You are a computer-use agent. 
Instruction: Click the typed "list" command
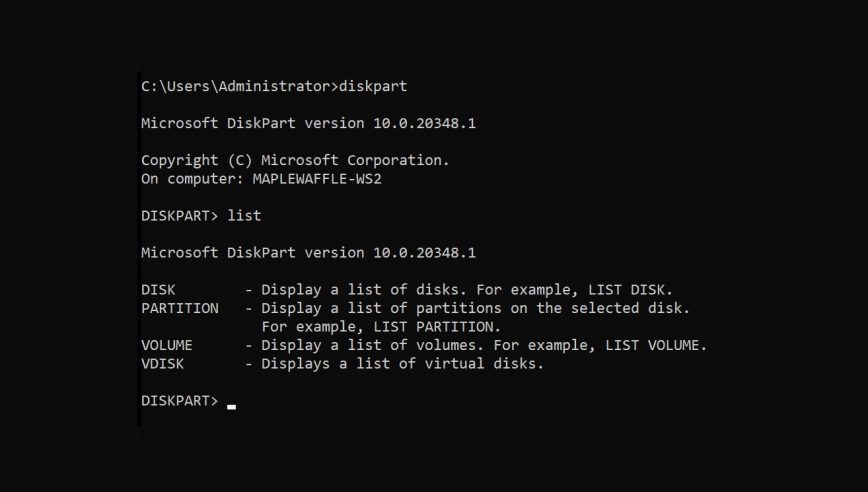(244, 215)
